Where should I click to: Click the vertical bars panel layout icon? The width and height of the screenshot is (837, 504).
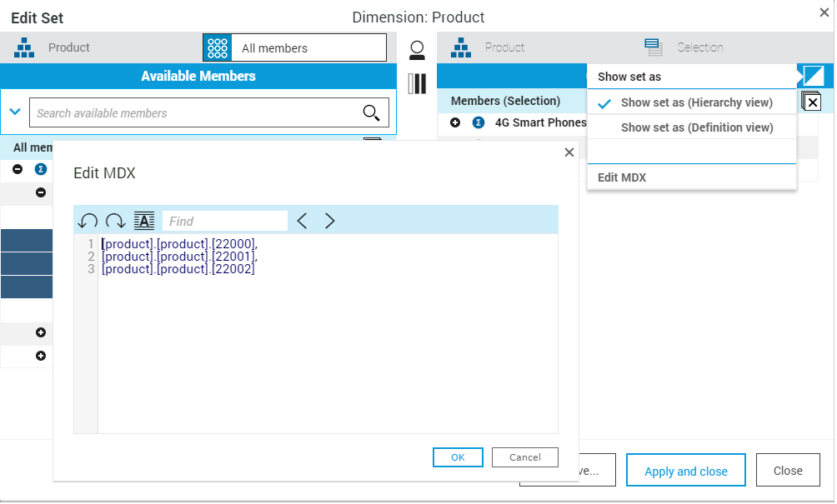[x=417, y=84]
